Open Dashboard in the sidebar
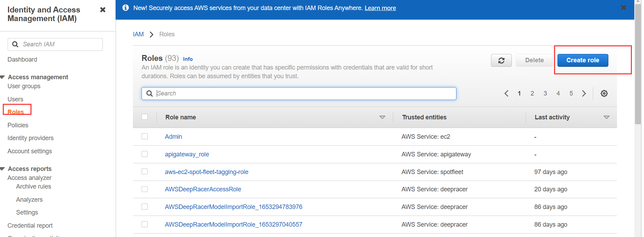This screenshot has width=644, height=237. (x=22, y=60)
